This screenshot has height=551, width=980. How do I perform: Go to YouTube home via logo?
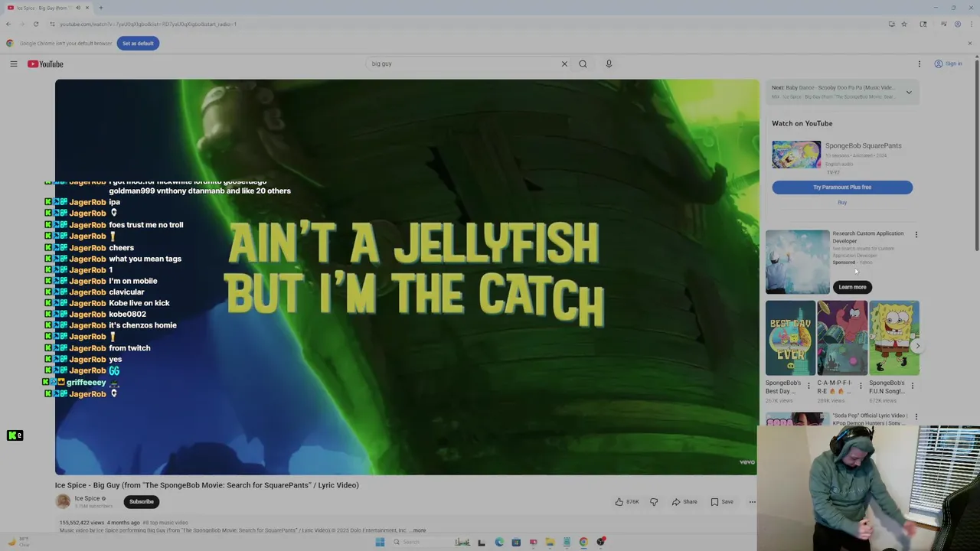45,64
